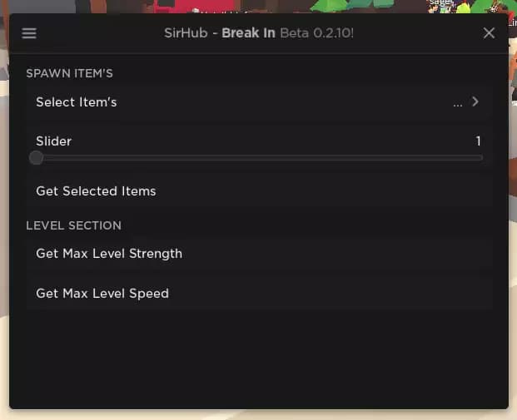Activate Get Max Level Speed
517x420 pixels.
coord(260,294)
